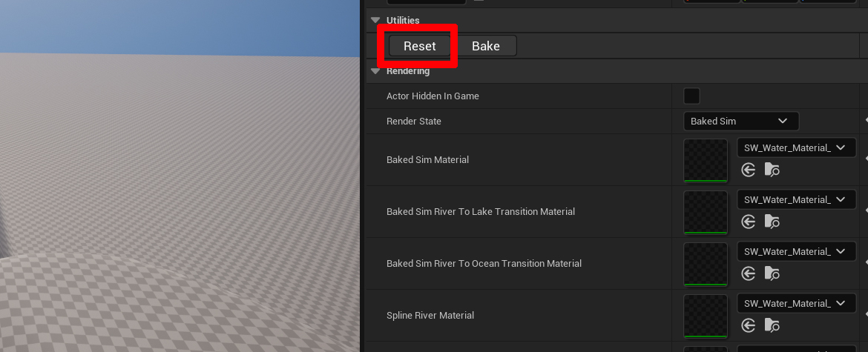Use selected asset for River To Ocean Material

(x=749, y=274)
